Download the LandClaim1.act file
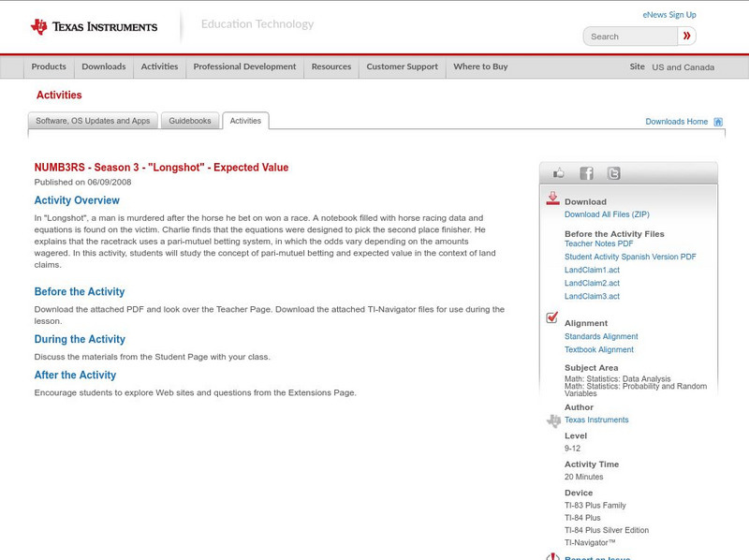749x560 pixels. (592, 270)
